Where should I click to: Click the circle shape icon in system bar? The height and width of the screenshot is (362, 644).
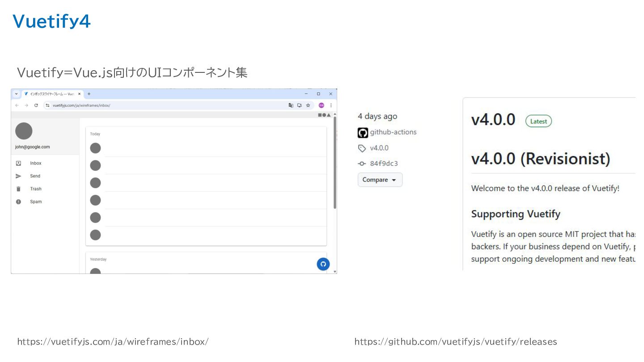[324, 115]
